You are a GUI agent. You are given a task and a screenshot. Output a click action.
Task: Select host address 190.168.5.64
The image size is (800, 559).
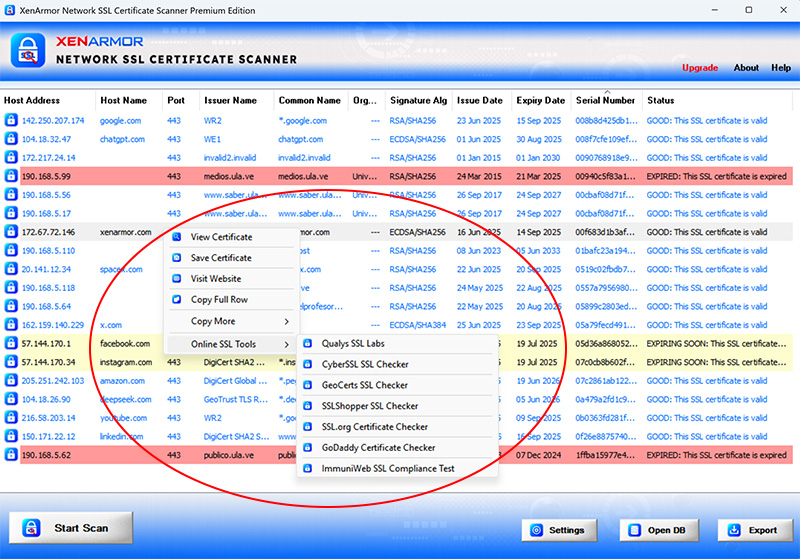click(x=46, y=307)
